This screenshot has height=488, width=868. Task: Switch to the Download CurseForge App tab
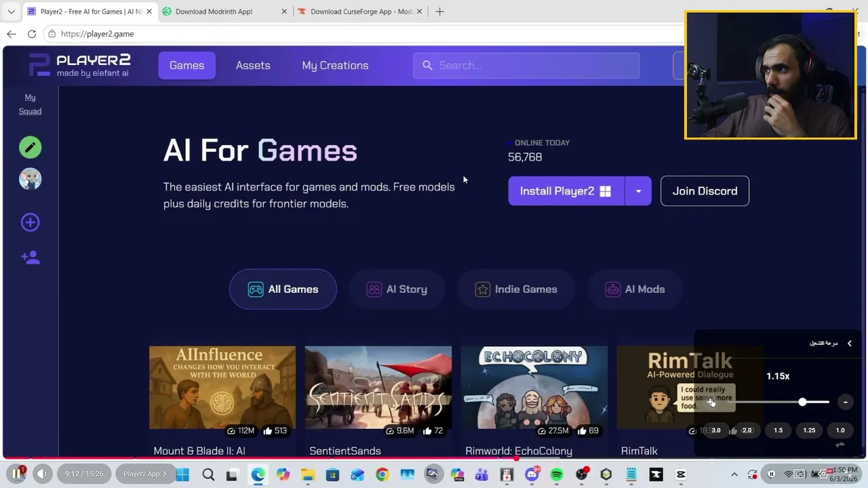point(361,12)
